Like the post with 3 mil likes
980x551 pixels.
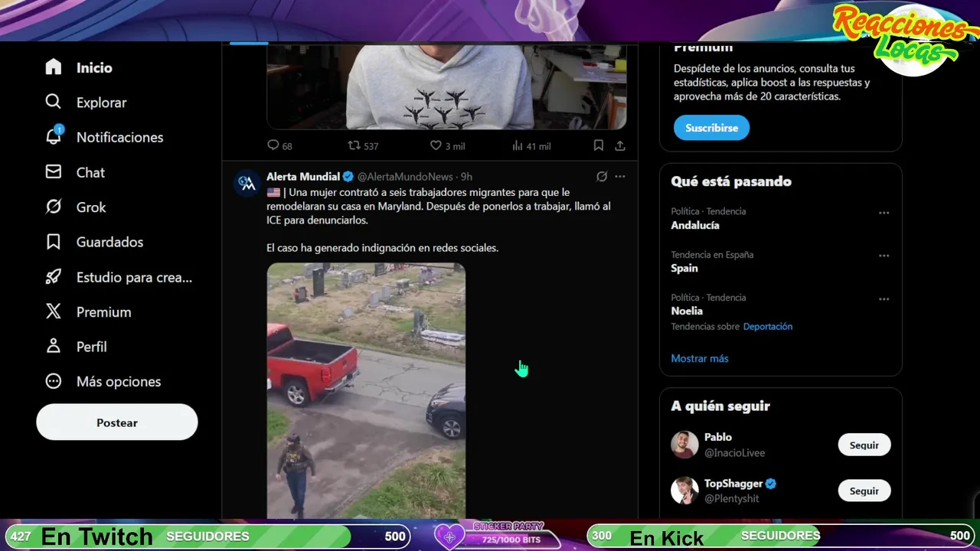pos(436,145)
